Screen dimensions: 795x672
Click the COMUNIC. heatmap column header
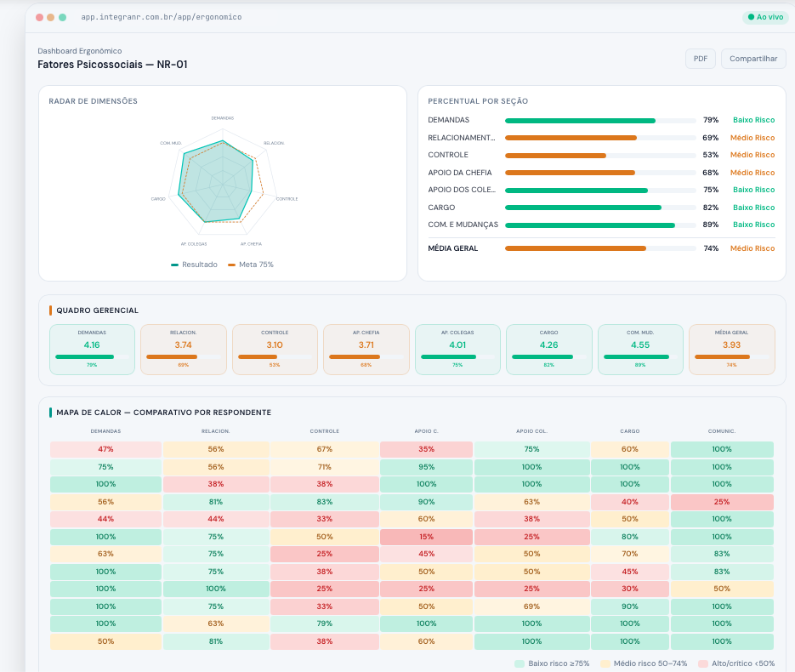tap(722, 431)
